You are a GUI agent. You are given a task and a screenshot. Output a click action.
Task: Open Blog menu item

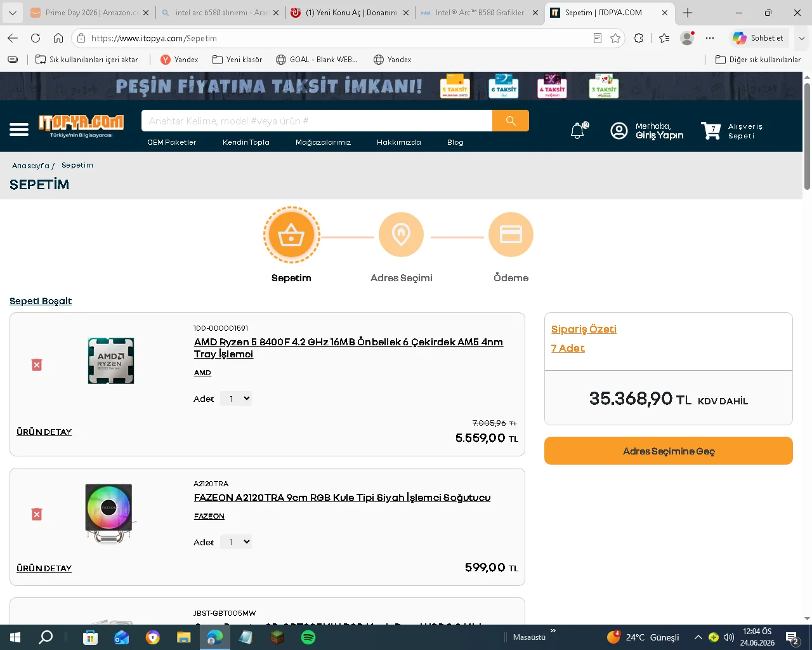point(455,142)
